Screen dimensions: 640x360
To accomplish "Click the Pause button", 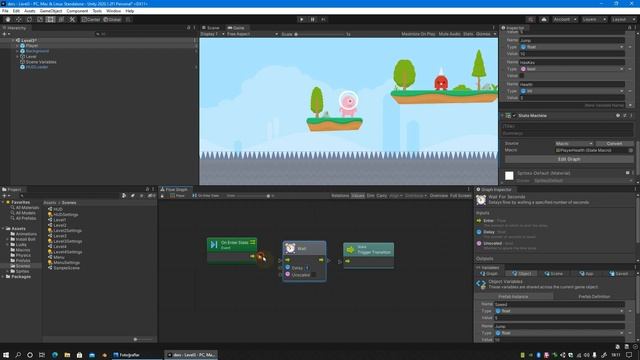I will click(x=313, y=19).
